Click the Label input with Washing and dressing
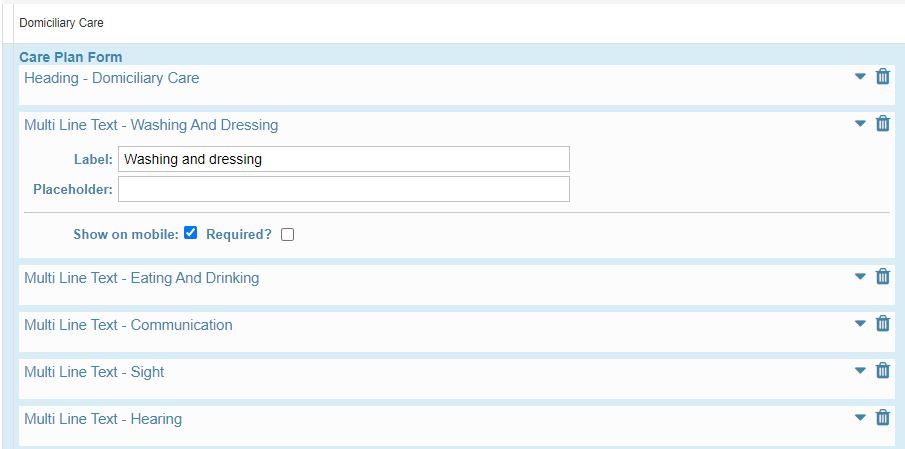This screenshot has width=905, height=449. pos(343,159)
